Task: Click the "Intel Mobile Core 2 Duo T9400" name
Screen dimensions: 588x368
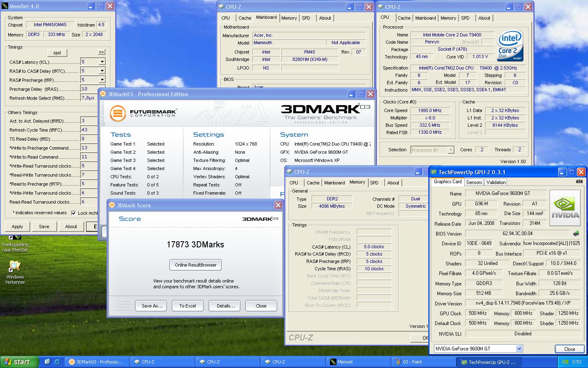Action: tap(452, 35)
